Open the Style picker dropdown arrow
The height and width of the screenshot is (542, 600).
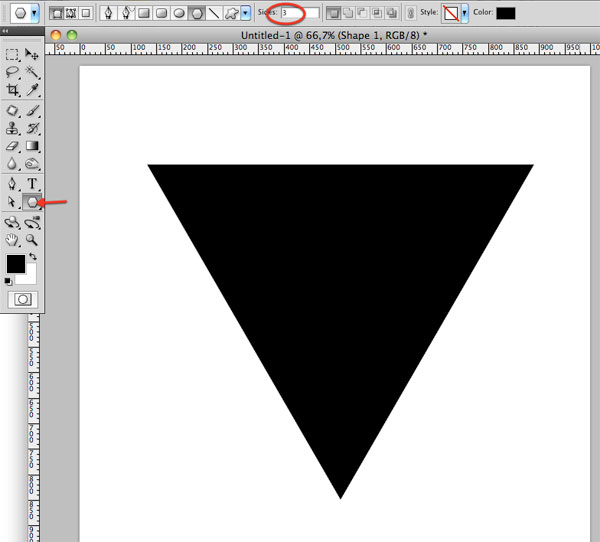coord(464,14)
